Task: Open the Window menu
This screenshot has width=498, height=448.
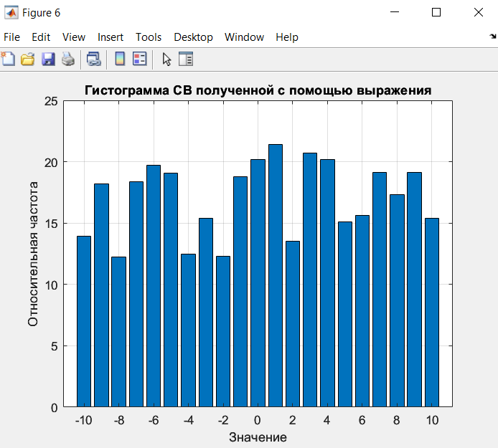Action: pos(244,37)
